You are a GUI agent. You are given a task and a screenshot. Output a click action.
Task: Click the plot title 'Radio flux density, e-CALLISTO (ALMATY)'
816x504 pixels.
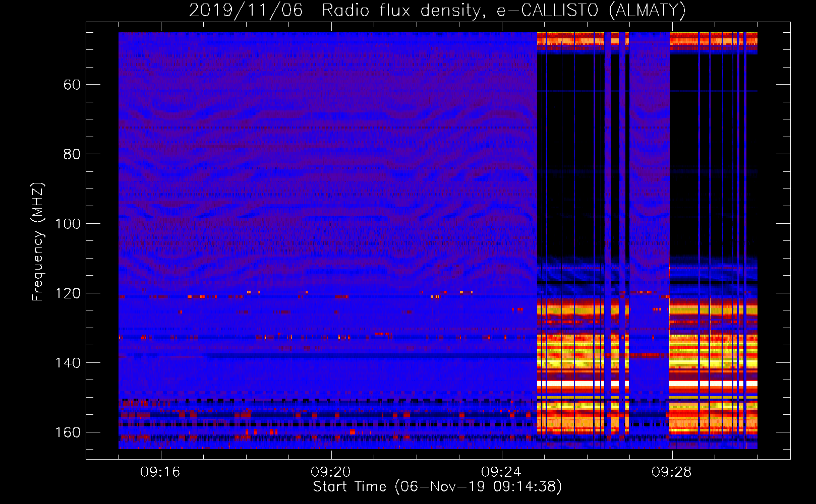(x=504, y=10)
